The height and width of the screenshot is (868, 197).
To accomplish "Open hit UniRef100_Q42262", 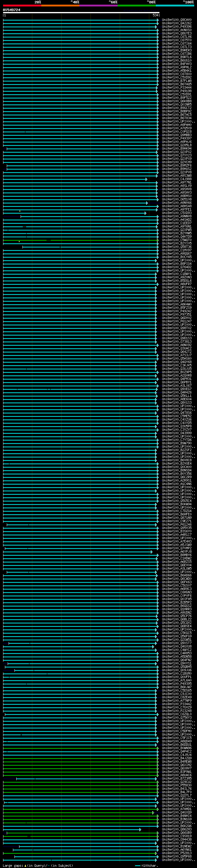I will [x=177, y=23].
